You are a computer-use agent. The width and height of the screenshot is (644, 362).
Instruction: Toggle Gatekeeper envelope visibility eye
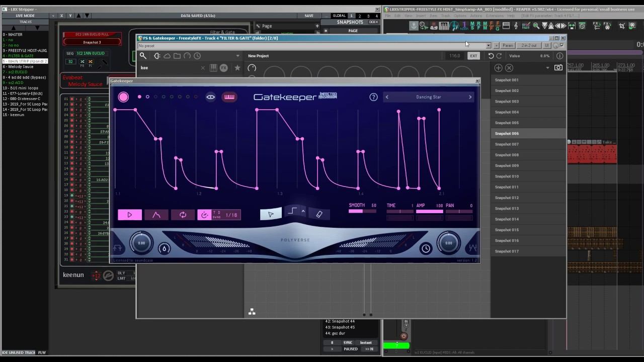(210, 97)
